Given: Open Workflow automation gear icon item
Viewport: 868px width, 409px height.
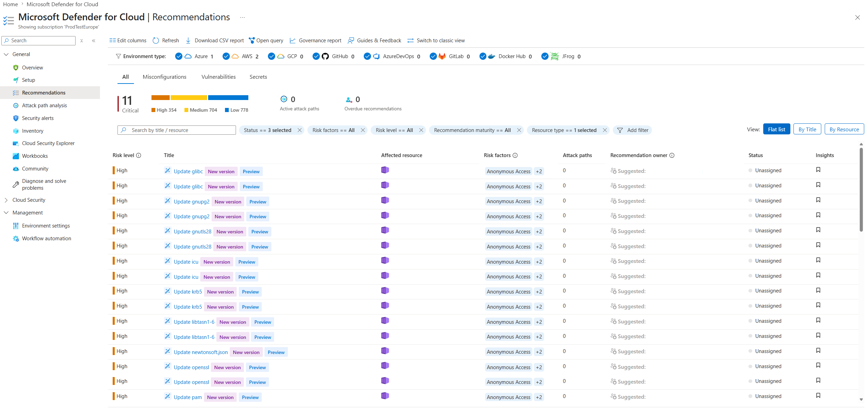Looking at the screenshot, I should (x=16, y=239).
